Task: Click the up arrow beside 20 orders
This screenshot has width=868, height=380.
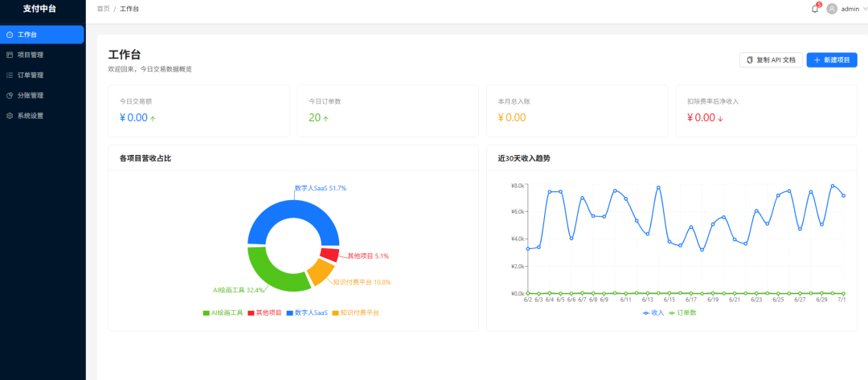Action: coord(326,118)
